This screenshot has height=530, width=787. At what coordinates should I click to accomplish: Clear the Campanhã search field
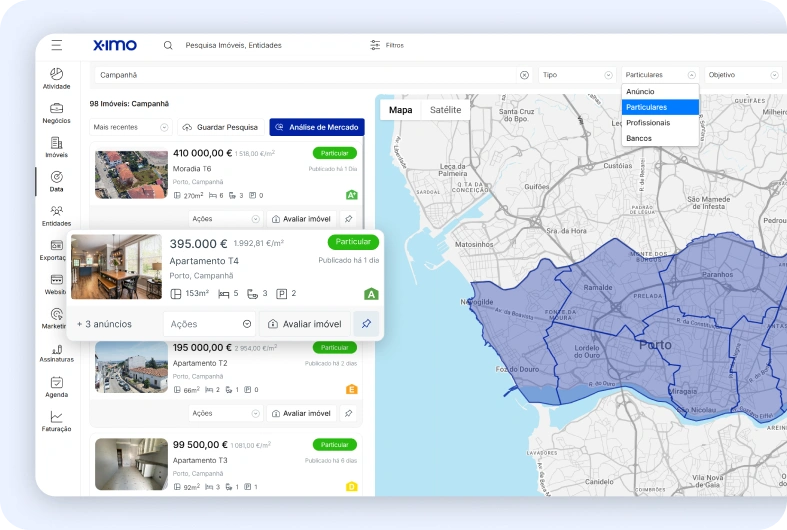(x=524, y=75)
